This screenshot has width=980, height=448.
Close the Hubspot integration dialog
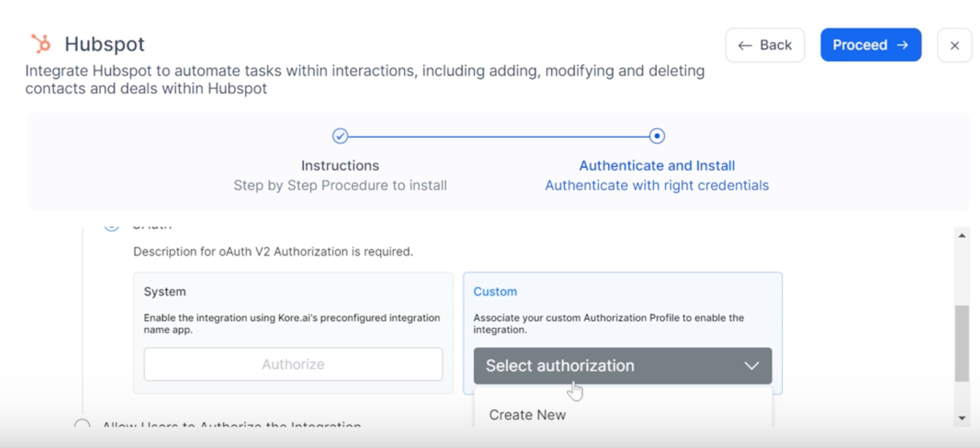point(954,45)
